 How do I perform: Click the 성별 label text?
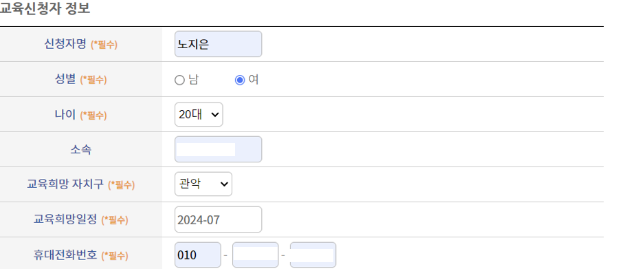tap(65, 79)
